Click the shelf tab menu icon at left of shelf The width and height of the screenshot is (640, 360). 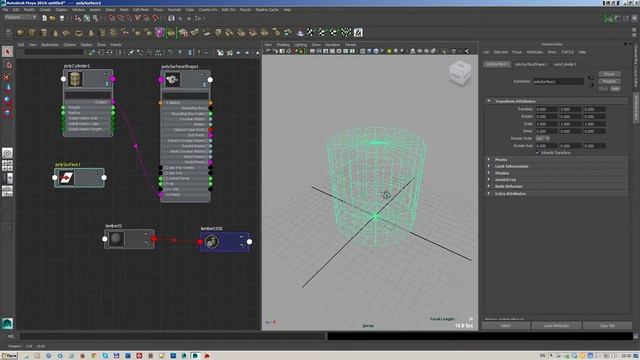(x=7, y=33)
